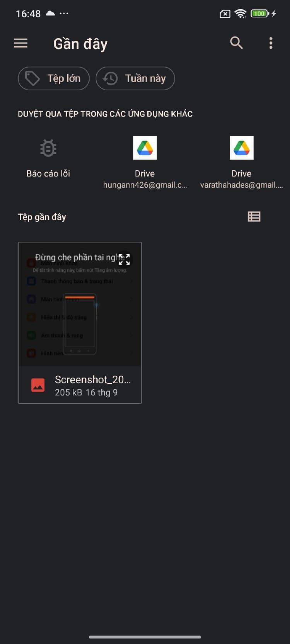
Task: Switch to list view layout
Action: (x=254, y=217)
